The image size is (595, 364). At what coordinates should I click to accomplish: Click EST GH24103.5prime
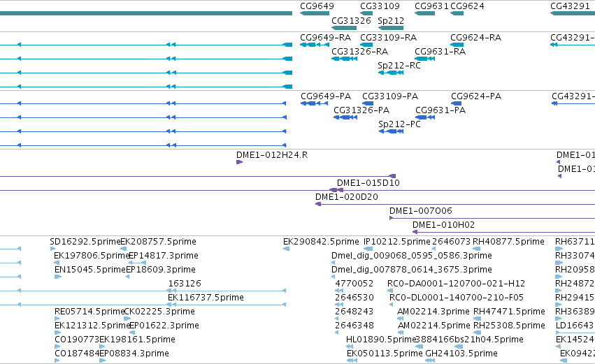[461, 354]
